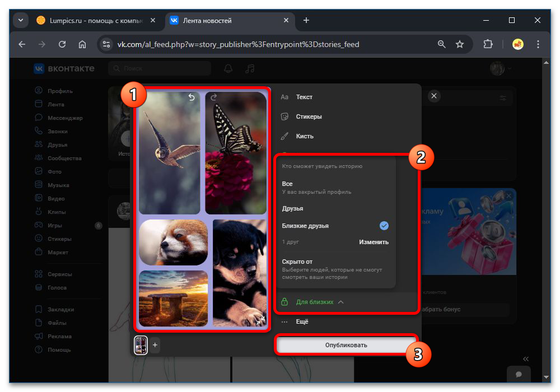This screenshot has width=560, height=392.
Task: Choose 'Друзья' as story audience
Action: 292,208
